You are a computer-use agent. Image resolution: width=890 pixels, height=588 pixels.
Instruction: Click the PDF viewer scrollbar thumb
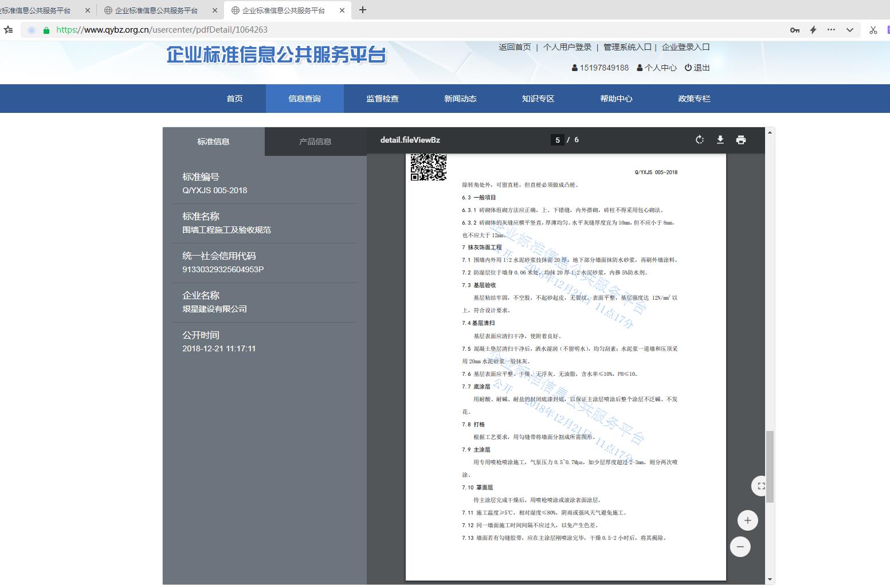[x=770, y=467]
